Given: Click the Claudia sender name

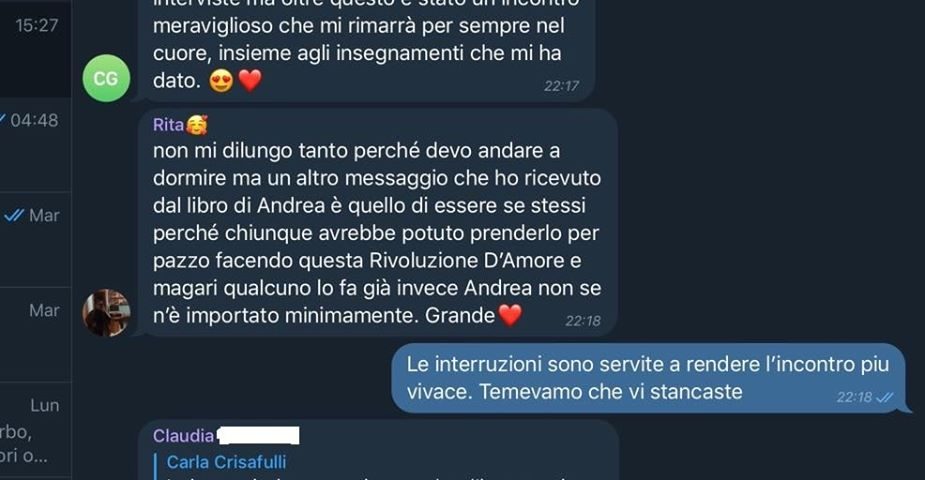Looking at the screenshot, I should pos(183,436).
